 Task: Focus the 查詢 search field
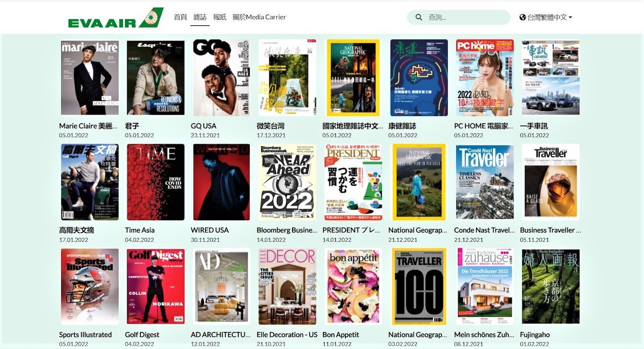pyautogui.click(x=459, y=17)
